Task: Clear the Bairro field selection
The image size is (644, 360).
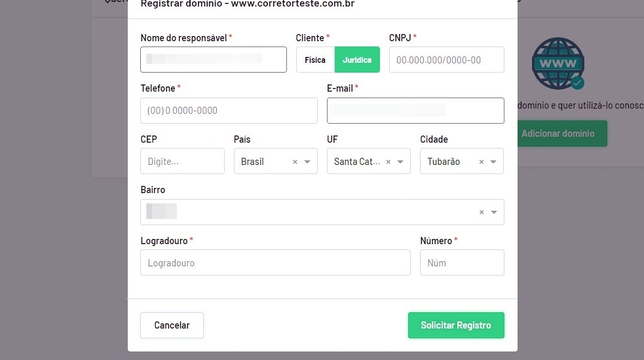Action: click(482, 212)
